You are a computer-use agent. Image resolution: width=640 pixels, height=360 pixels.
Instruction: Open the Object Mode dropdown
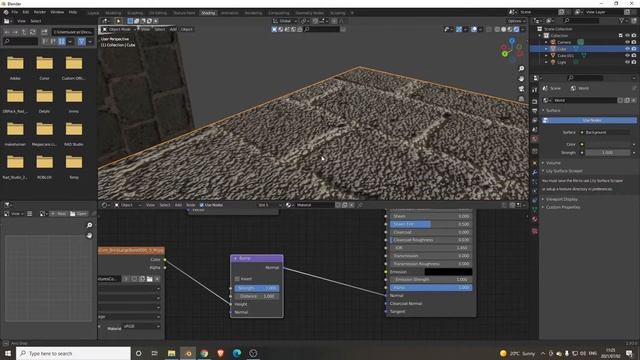pos(119,29)
